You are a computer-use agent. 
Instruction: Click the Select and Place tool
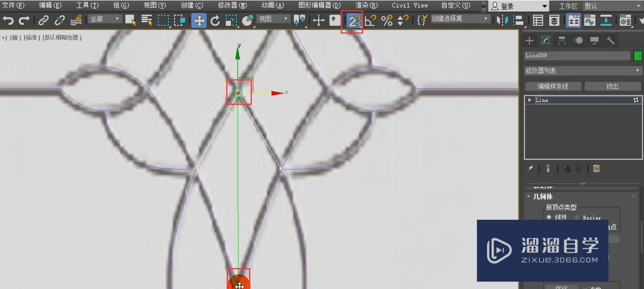tap(248, 20)
